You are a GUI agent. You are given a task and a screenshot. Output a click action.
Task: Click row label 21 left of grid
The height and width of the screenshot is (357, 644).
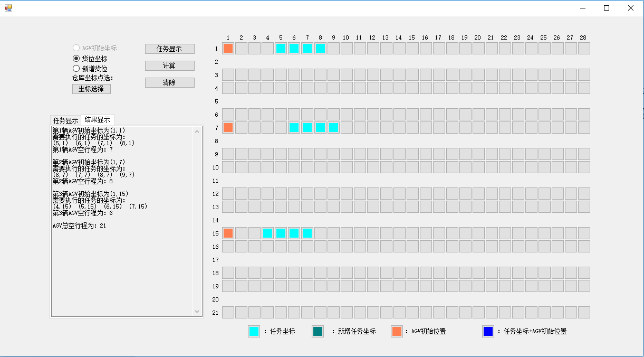[215, 313]
